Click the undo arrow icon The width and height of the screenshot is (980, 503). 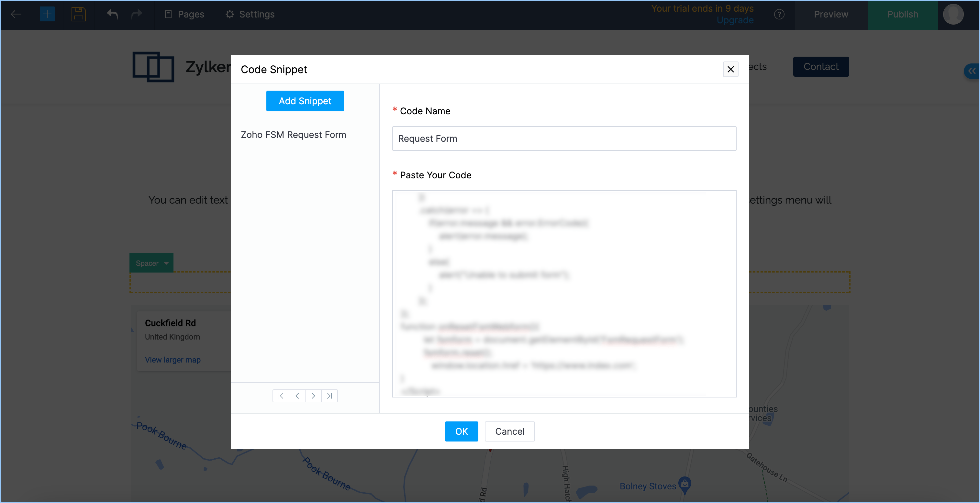pyautogui.click(x=112, y=15)
